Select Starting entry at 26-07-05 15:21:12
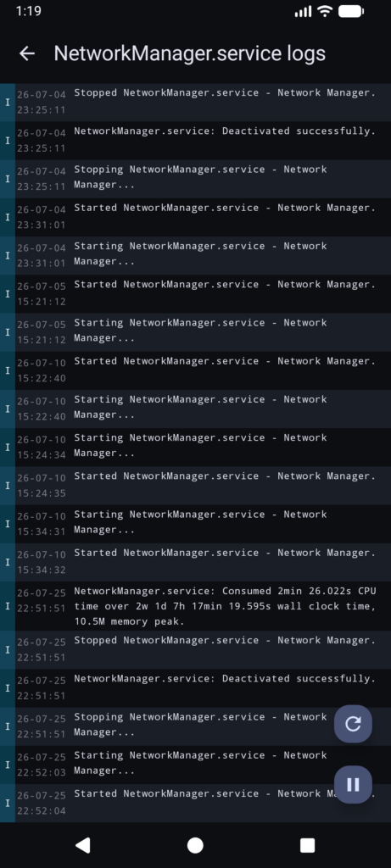 pos(195,332)
